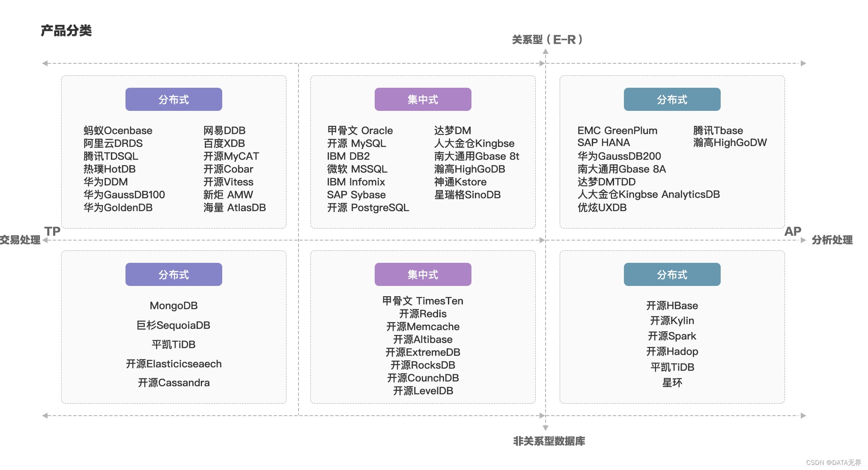Click 华为DDM entry
This screenshot has height=470, width=868.
(x=106, y=182)
